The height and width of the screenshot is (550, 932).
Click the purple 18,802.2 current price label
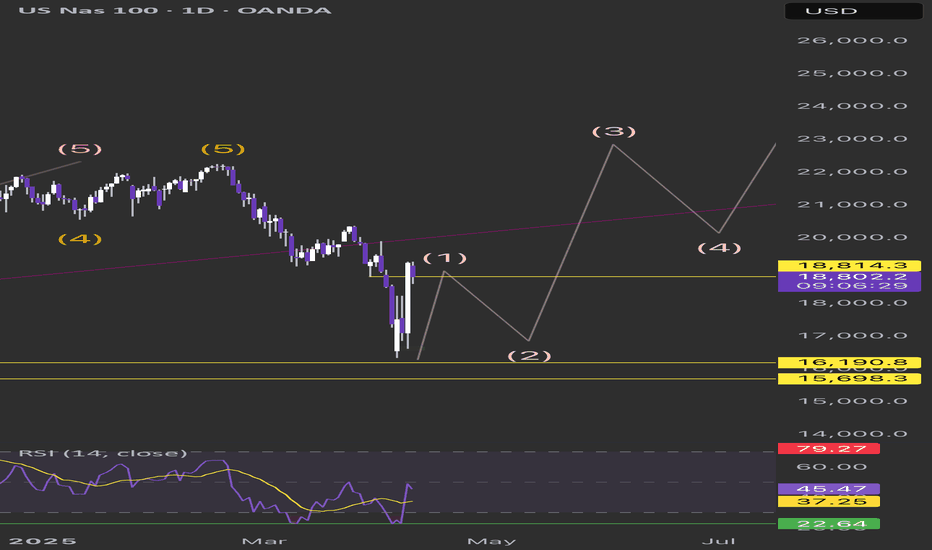click(849, 276)
